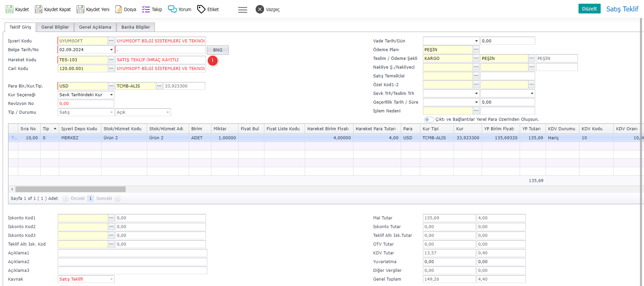Click Kaydet Kapat save-and-close icon

[39, 9]
